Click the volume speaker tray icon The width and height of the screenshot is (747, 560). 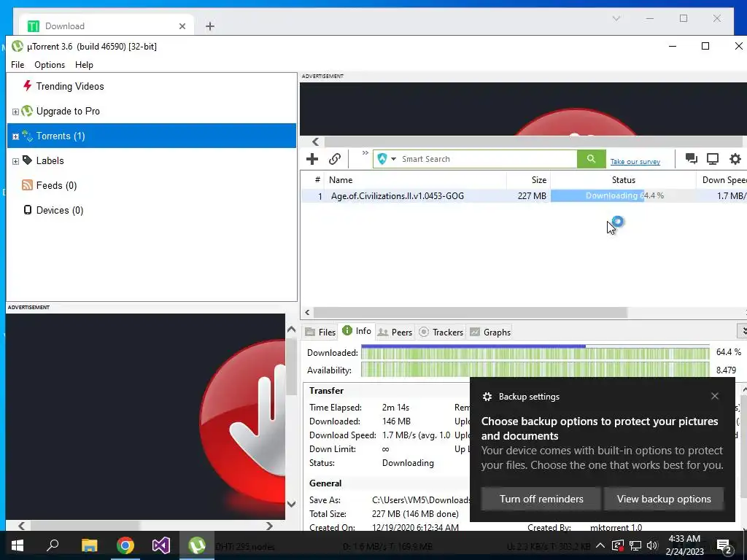pyautogui.click(x=652, y=545)
